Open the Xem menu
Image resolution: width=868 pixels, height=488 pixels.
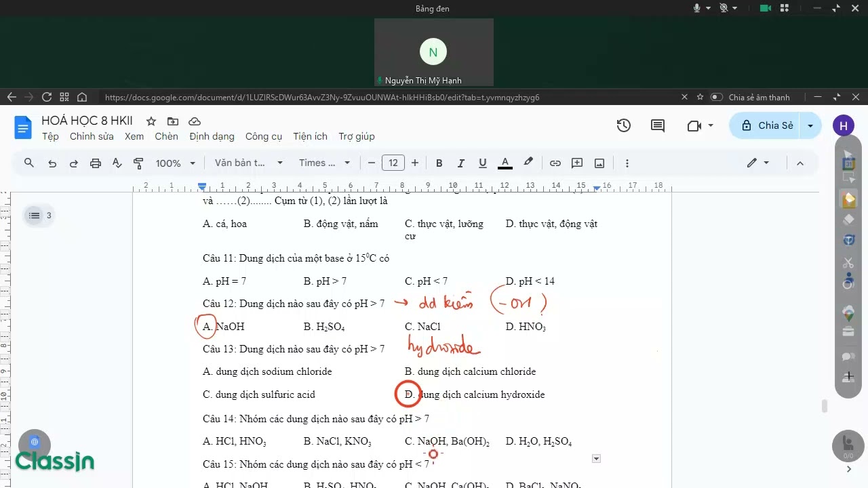pyautogui.click(x=134, y=136)
